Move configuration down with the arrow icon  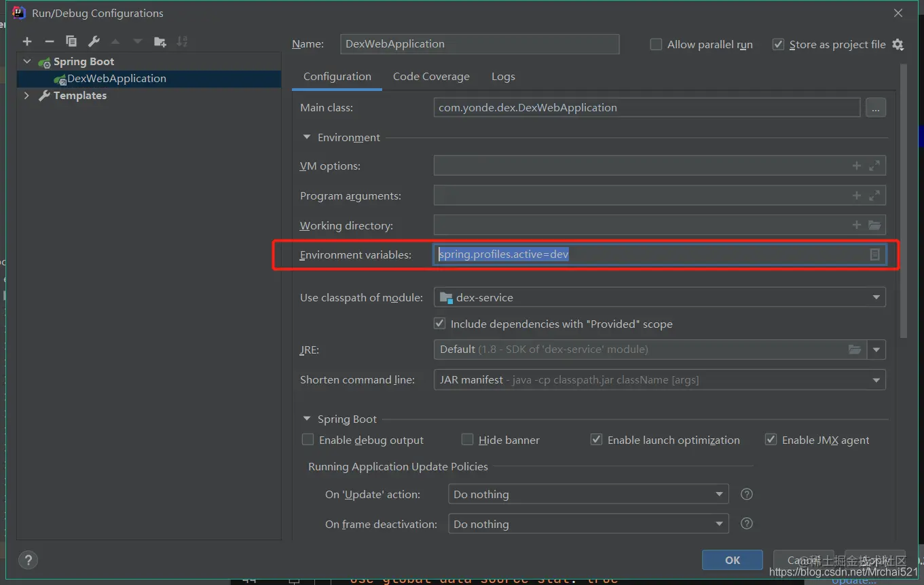tap(138, 41)
